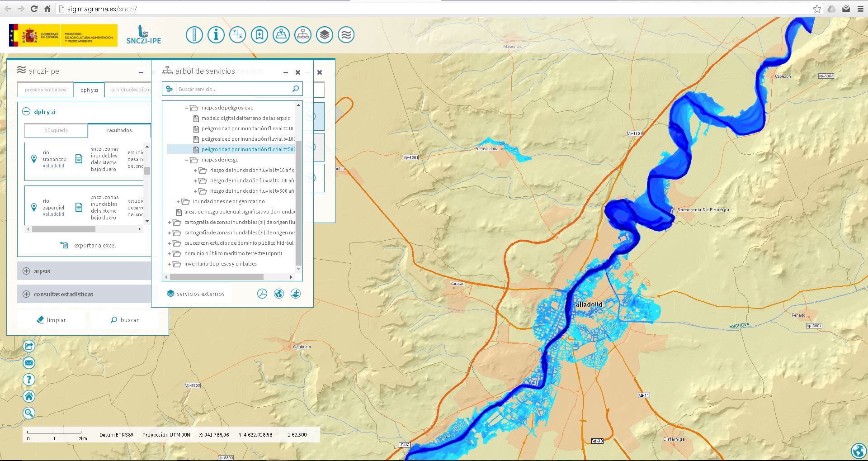Open the service tree toolbar icon
Screen dimensions: 868x461
[x=302, y=35]
